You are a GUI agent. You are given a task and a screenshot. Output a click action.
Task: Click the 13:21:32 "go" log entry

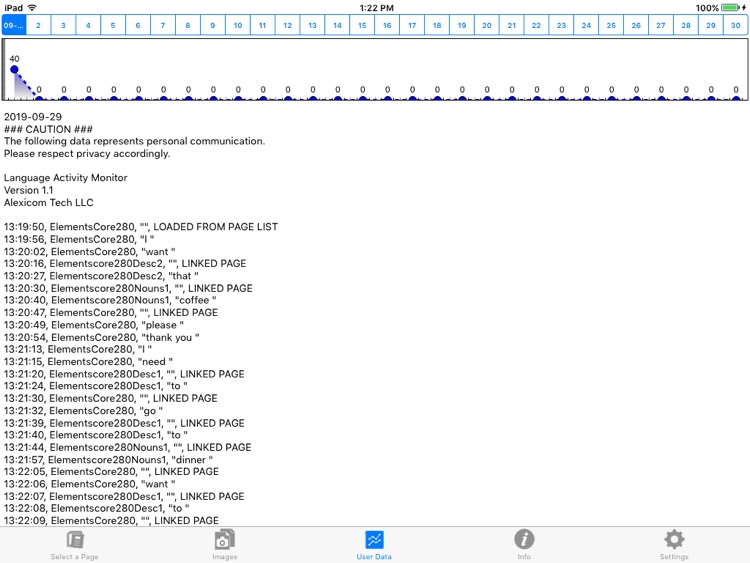[x=84, y=411]
